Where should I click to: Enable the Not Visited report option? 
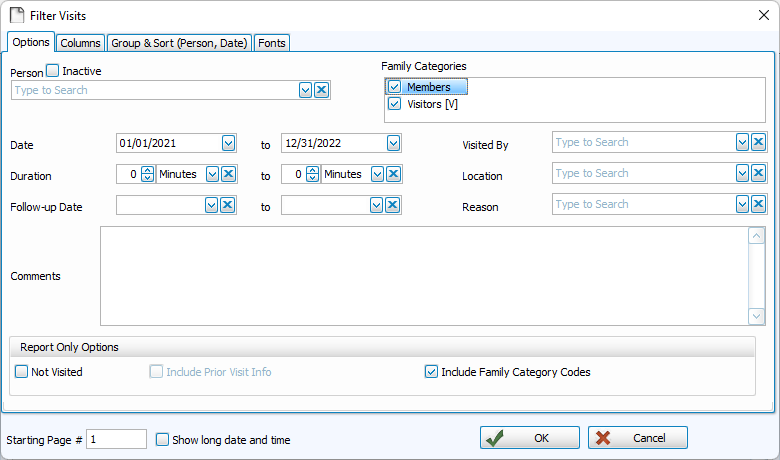coord(22,372)
